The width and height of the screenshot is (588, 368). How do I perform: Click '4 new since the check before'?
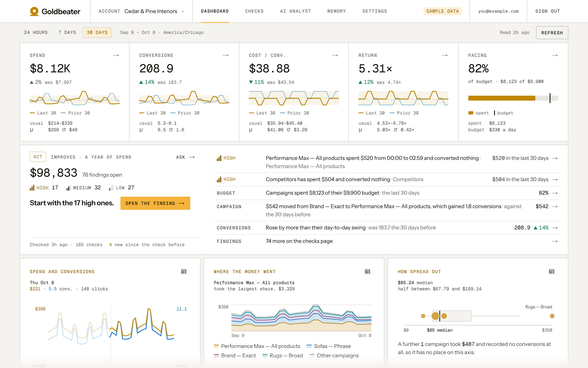click(147, 245)
